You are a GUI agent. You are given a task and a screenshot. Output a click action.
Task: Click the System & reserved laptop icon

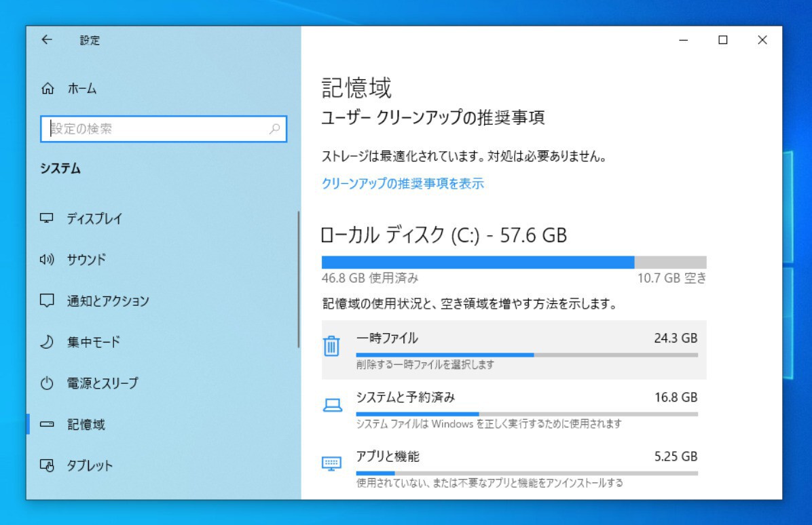click(331, 405)
